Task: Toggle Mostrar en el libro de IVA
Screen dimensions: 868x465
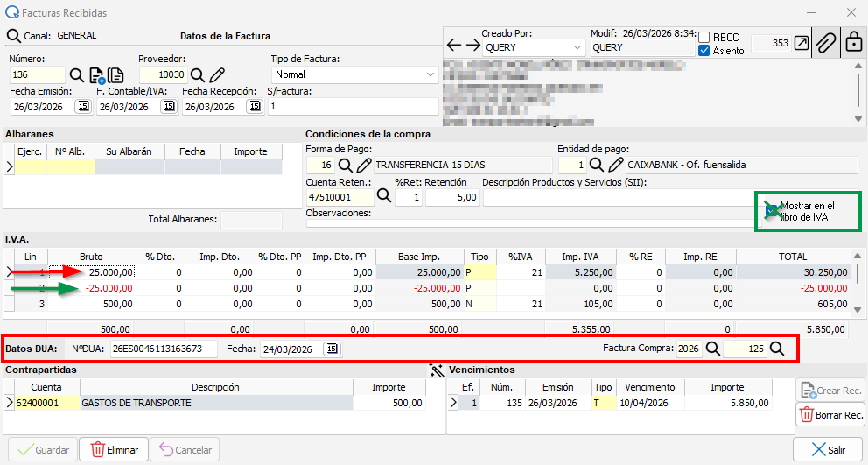Action: click(772, 211)
